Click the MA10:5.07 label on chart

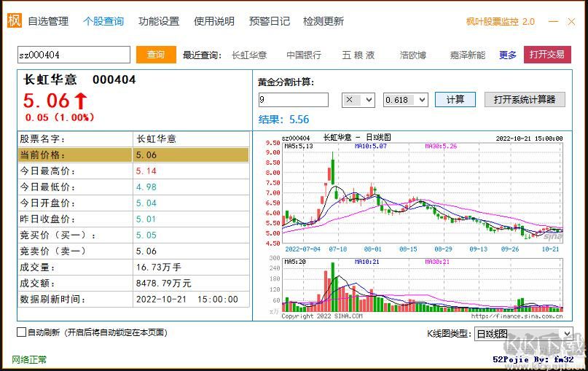pyautogui.click(x=370, y=147)
